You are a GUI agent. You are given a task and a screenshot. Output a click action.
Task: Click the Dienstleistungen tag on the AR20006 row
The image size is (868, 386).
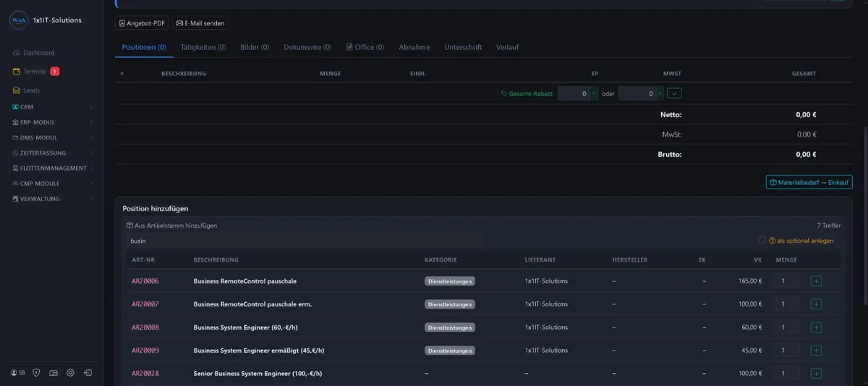[x=450, y=281]
